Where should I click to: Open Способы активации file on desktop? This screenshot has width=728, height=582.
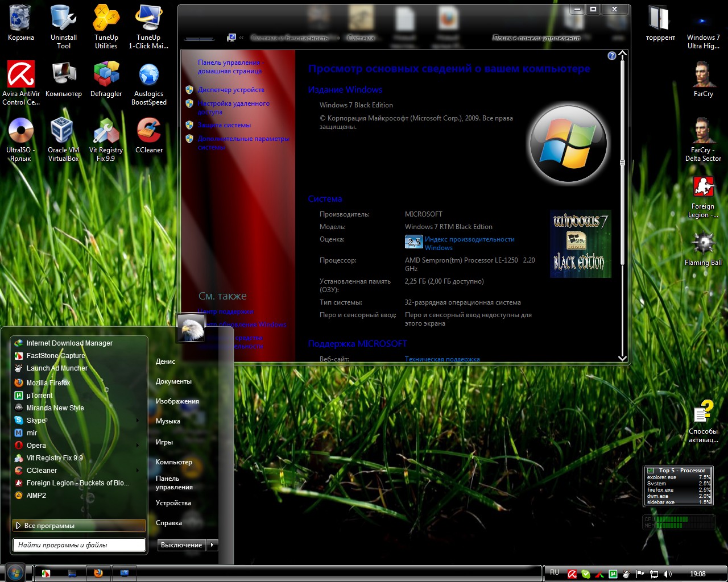click(x=704, y=421)
